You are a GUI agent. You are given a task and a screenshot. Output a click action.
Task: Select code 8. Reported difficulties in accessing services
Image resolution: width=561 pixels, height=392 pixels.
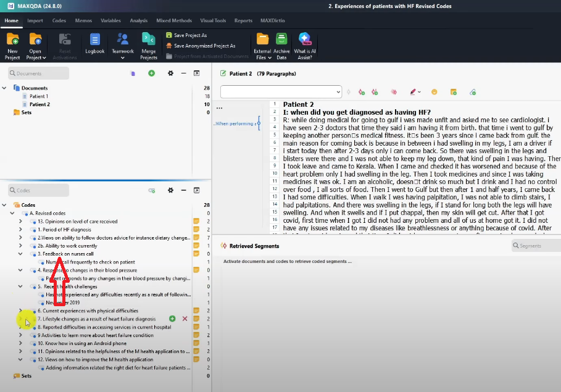click(104, 327)
